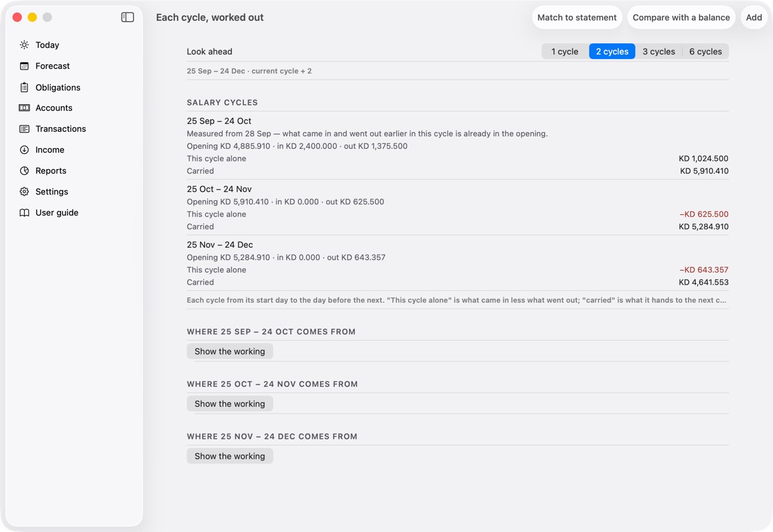773x532 pixels.
Task: Go to the Settings label in sidebar
Action: (x=52, y=192)
